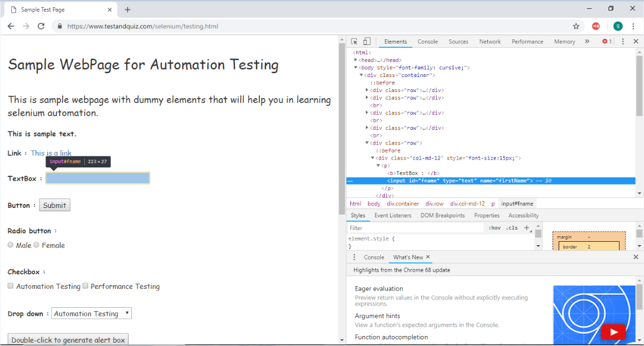Toggle the device toolbar icon
The width and height of the screenshot is (644, 346).
366,42
